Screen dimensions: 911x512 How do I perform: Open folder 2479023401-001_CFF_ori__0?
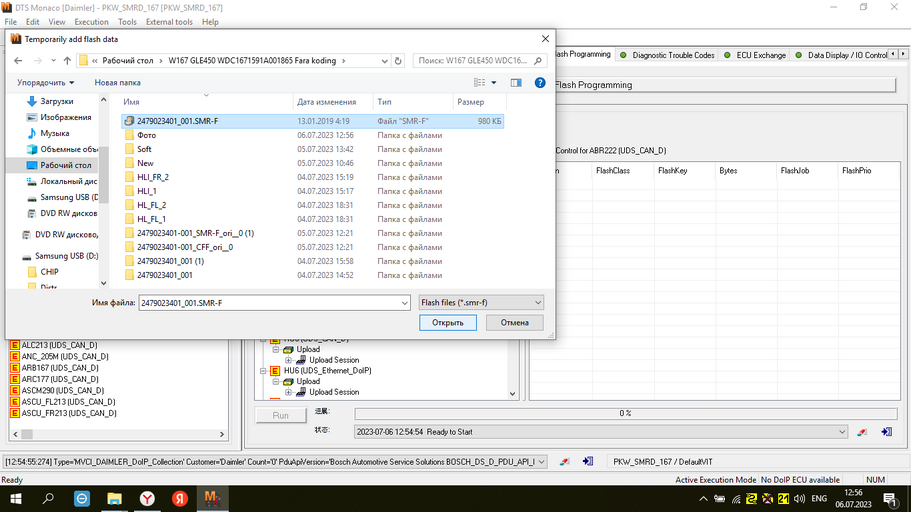click(185, 246)
